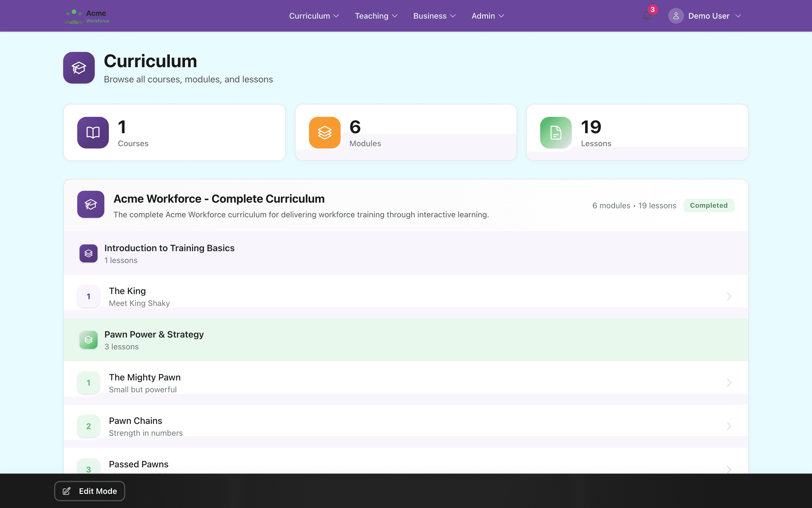The image size is (812, 508).
Task: Open the Passed Pawns lesson
Action: click(x=406, y=461)
